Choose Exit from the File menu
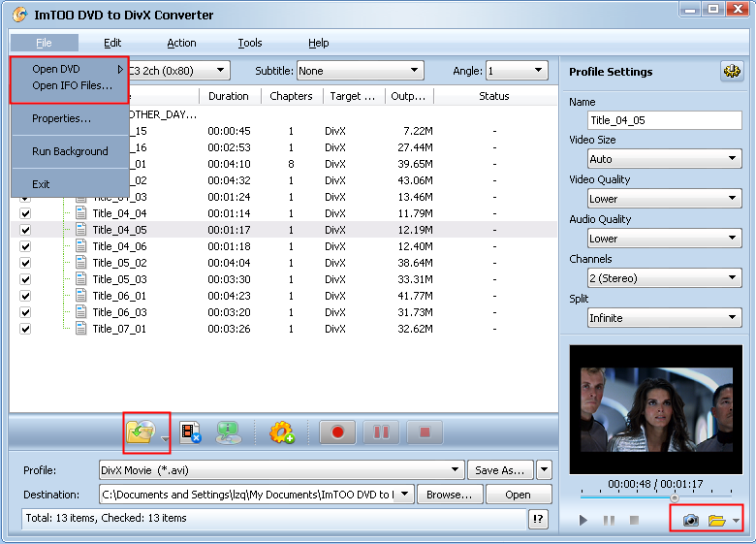The image size is (756, 544). coord(71,183)
